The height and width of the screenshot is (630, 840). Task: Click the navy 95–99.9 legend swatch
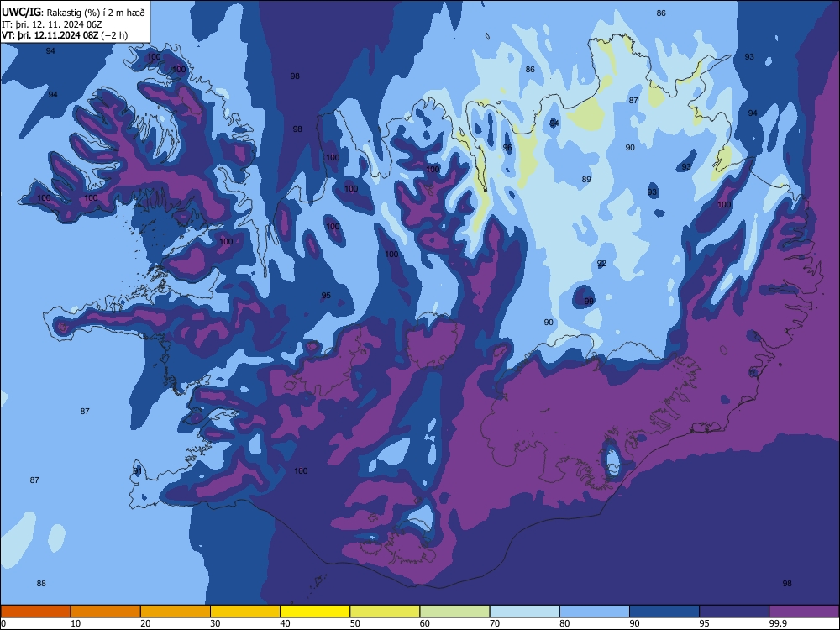(x=734, y=612)
